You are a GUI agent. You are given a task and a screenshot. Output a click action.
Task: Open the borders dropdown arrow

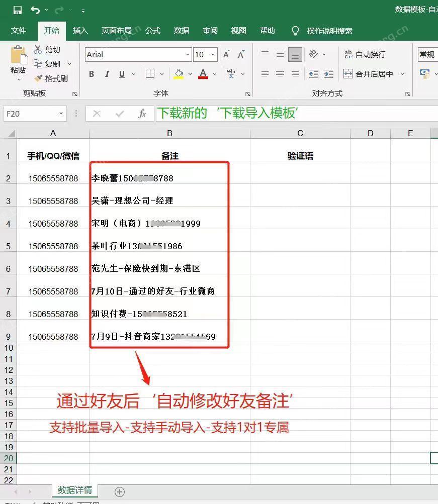[162, 74]
